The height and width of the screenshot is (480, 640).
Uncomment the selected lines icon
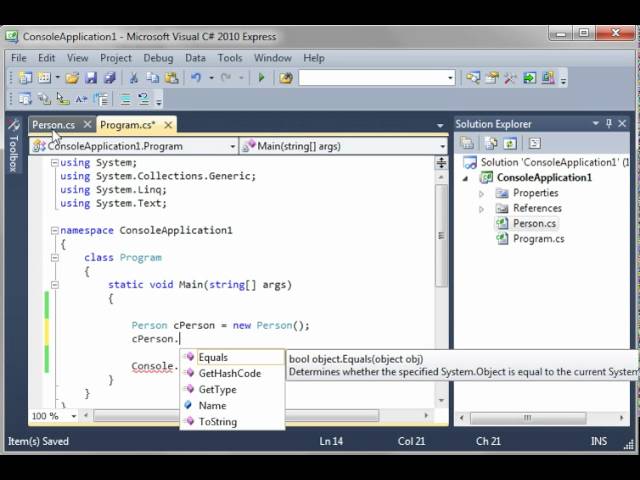click(144, 99)
